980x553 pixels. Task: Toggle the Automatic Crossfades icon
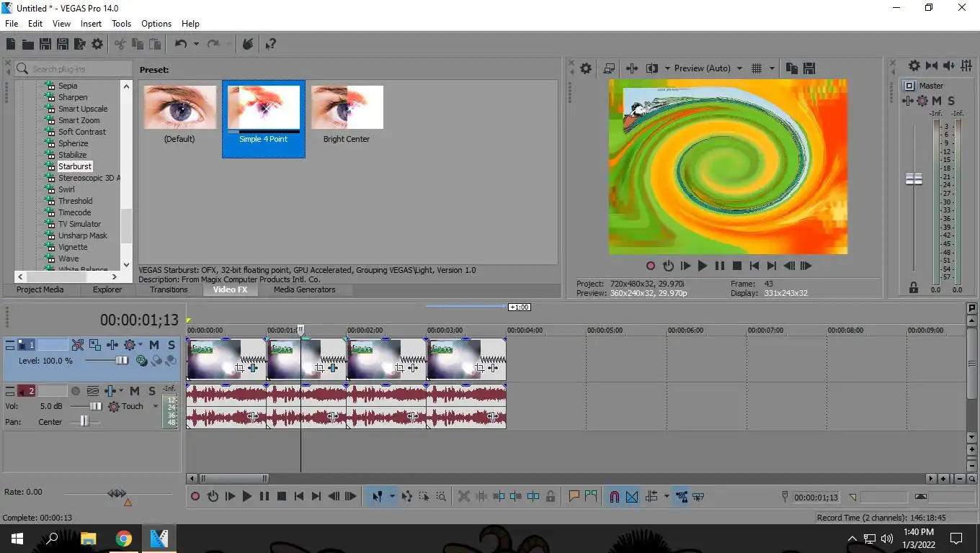(x=632, y=496)
